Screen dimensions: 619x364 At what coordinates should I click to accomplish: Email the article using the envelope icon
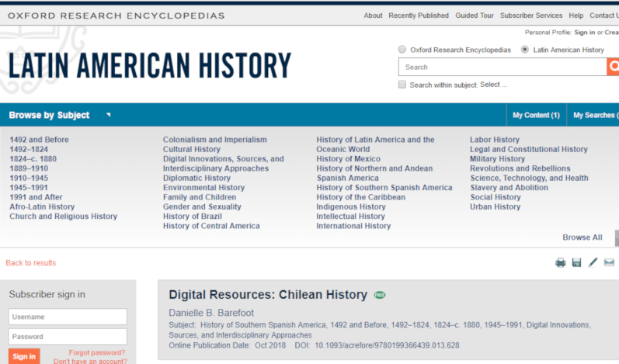point(609,262)
